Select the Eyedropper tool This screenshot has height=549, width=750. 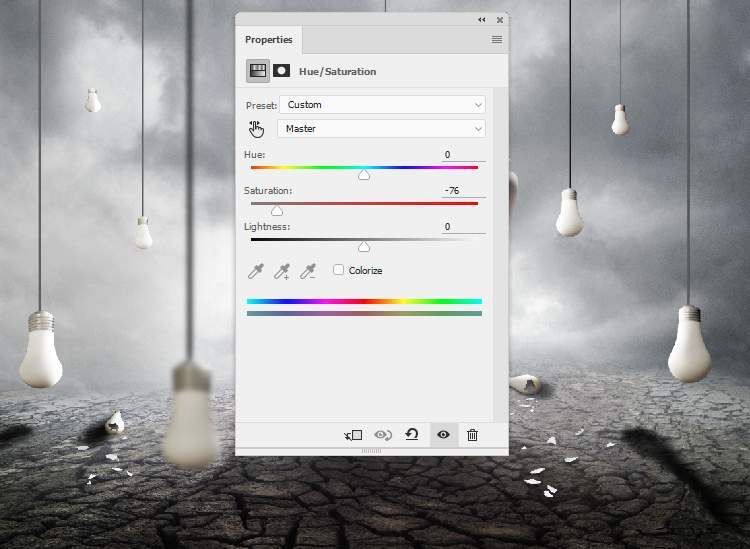(256, 271)
